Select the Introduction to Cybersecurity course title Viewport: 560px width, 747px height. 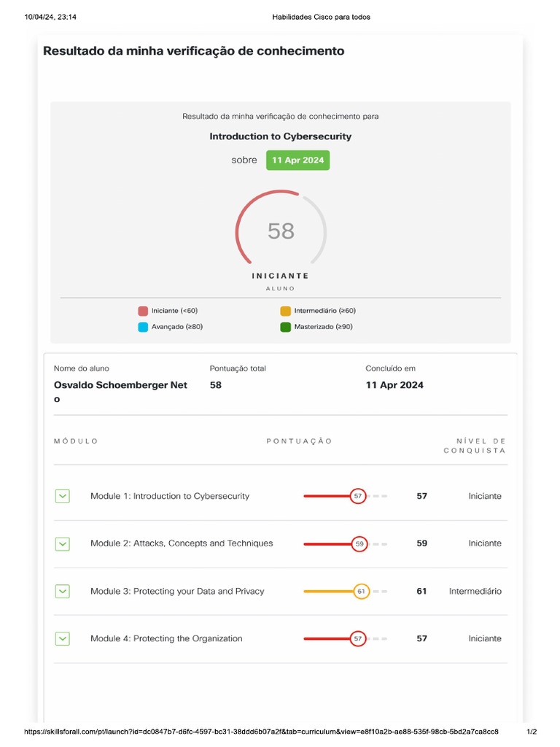pos(280,136)
